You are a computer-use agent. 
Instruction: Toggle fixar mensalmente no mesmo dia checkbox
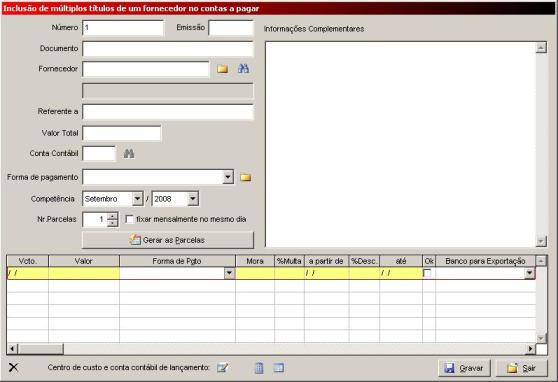click(130, 219)
